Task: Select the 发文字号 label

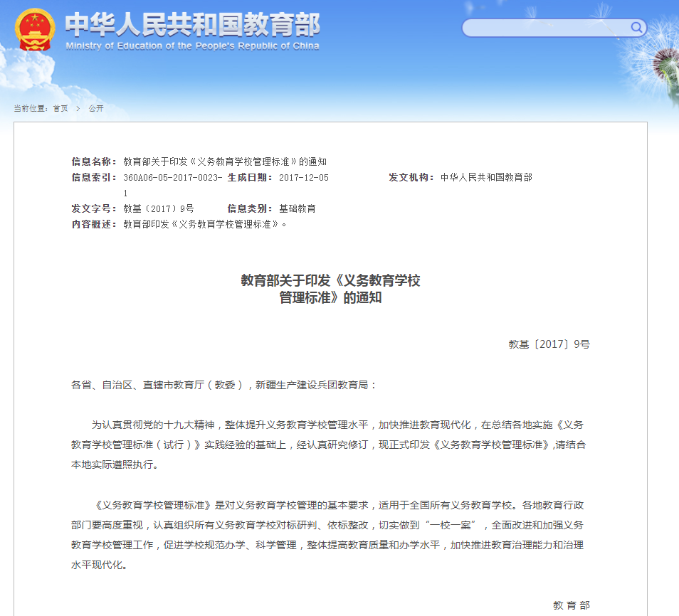Action: (94, 208)
